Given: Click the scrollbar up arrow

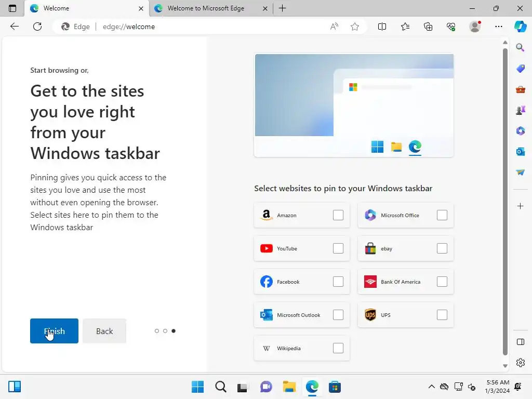Looking at the screenshot, I should 505,43.
